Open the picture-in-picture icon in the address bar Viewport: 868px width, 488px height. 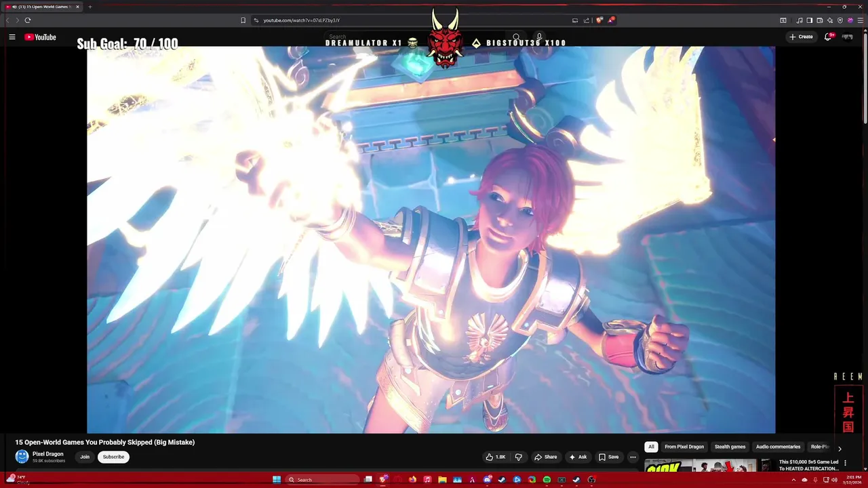coord(575,20)
